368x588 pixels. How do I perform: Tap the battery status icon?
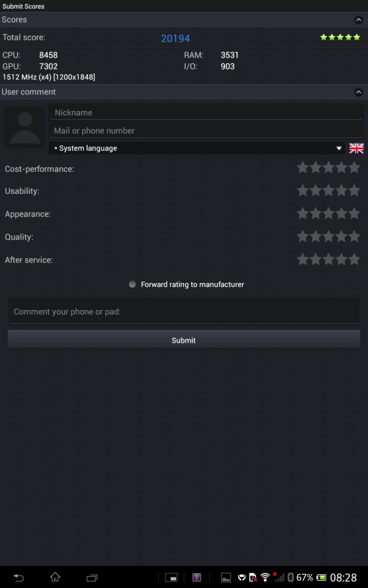click(321, 577)
